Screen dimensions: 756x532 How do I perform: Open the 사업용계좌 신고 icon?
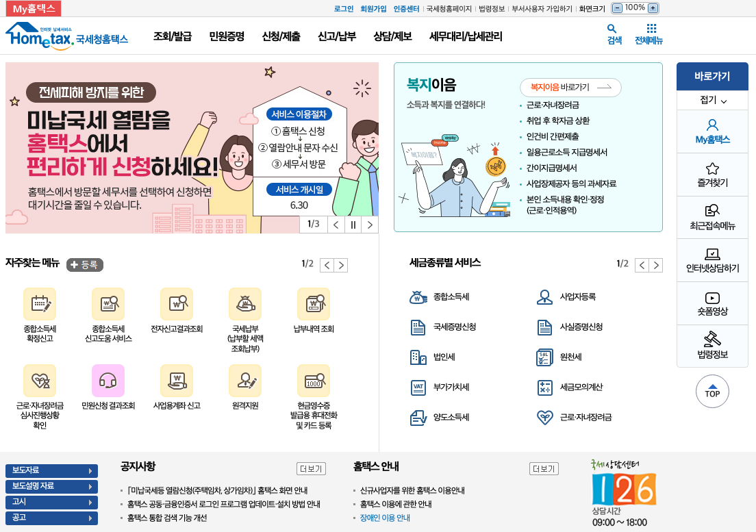(x=177, y=381)
